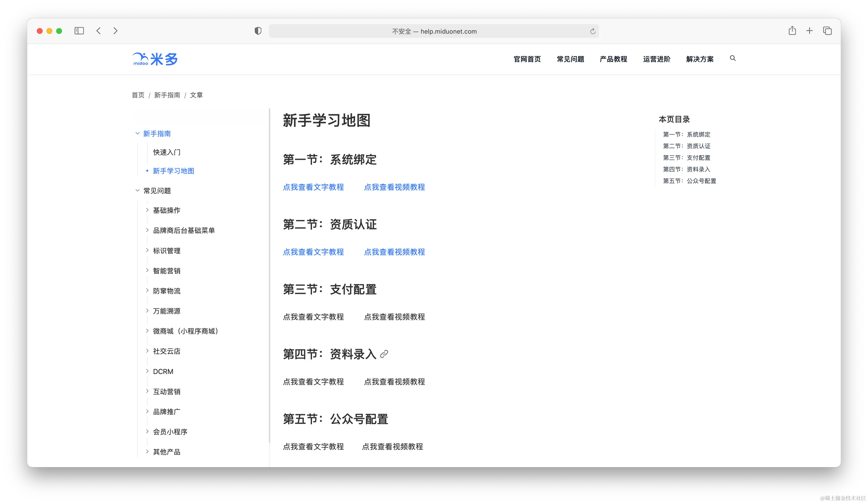Open a new tab with the plus icon

809,31
